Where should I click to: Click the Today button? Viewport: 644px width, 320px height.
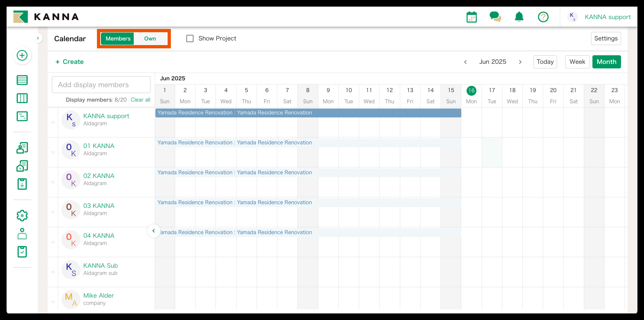pos(545,62)
